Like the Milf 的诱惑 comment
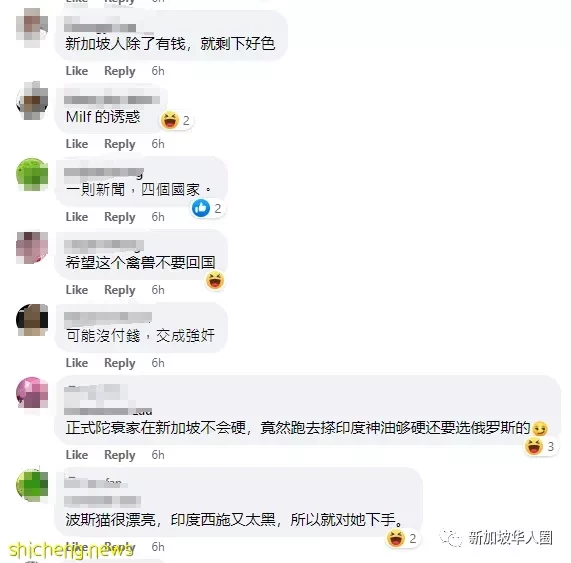This screenshot has width=571, height=563. 76,144
